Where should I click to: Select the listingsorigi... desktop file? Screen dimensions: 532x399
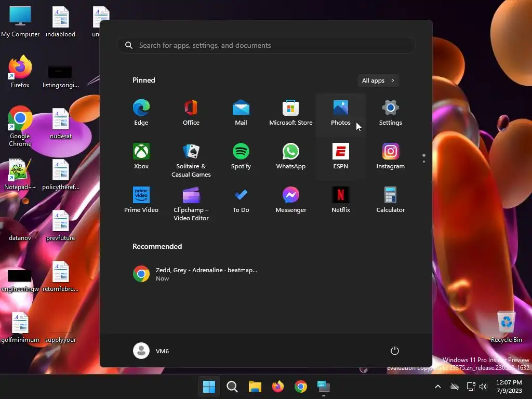click(x=60, y=77)
